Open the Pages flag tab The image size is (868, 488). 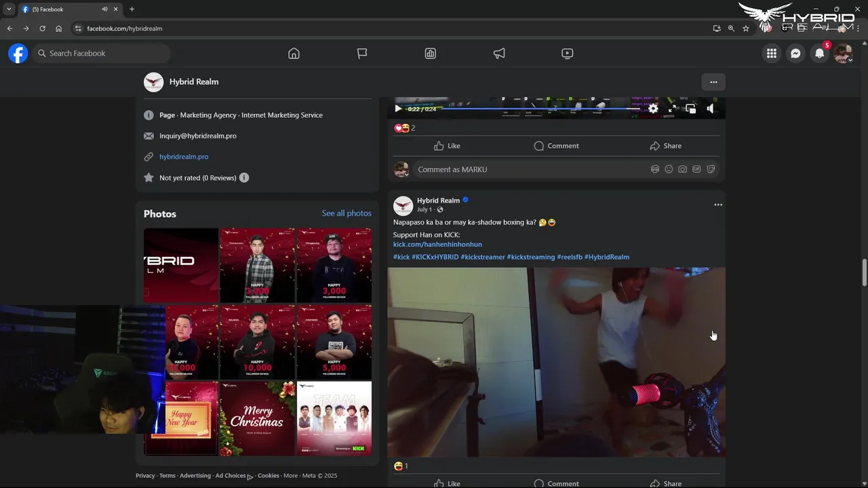(x=362, y=54)
